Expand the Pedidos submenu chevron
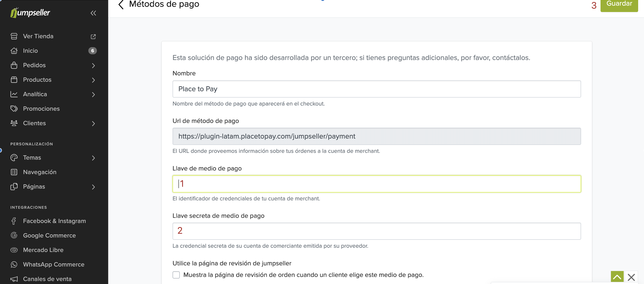The image size is (644, 284). (x=93, y=66)
